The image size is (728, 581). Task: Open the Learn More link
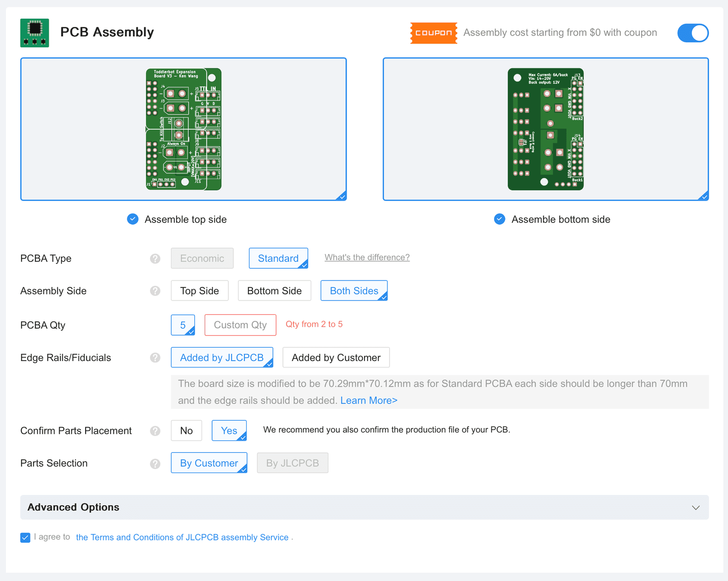(369, 400)
